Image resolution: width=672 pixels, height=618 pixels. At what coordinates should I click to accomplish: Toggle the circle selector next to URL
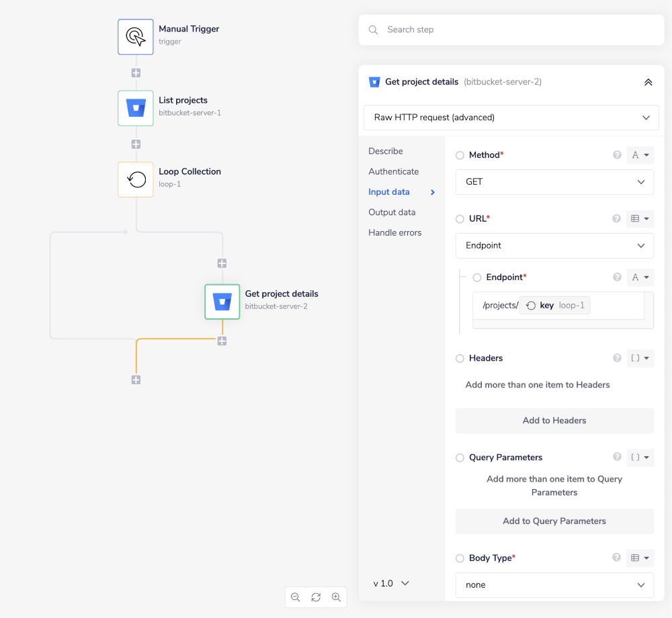pyautogui.click(x=460, y=218)
